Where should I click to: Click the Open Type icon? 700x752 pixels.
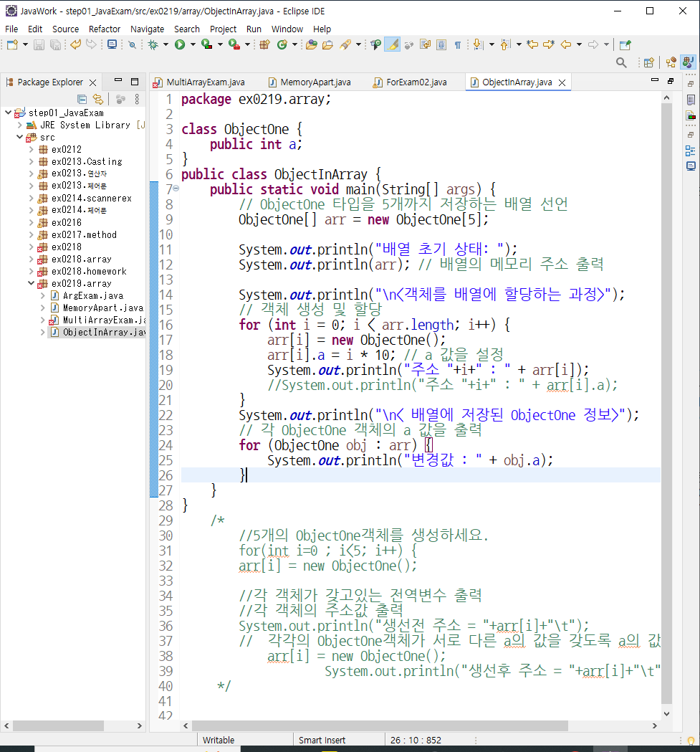click(312, 44)
